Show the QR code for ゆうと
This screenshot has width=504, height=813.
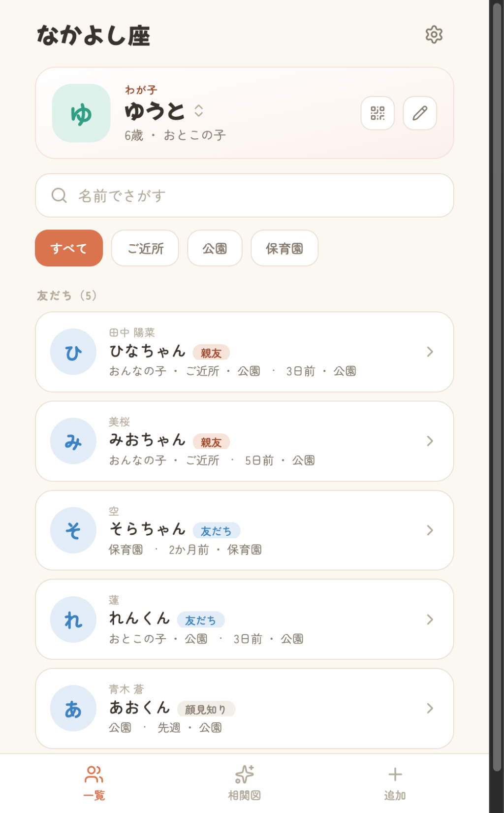coord(378,113)
